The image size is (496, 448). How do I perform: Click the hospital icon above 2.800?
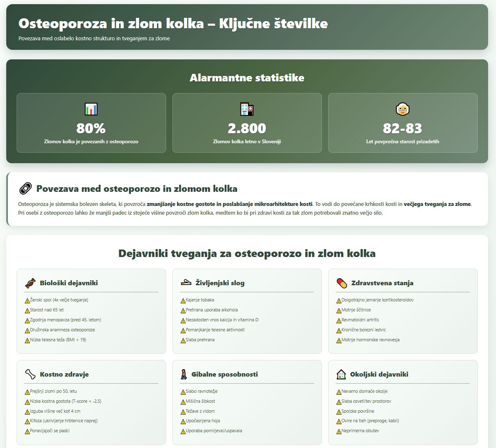pyautogui.click(x=247, y=109)
